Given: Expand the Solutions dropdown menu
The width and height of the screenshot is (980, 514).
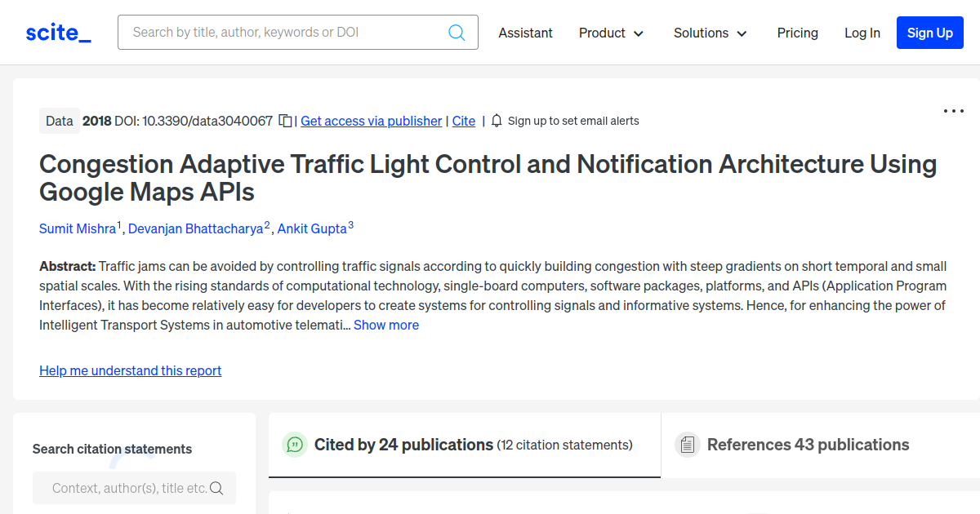Looking at the screenshot, I should [710, 33].
